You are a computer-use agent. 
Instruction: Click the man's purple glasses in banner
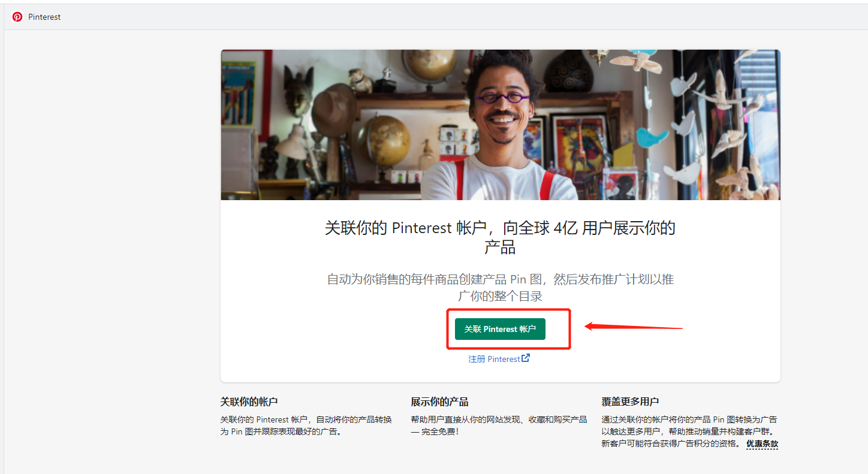click(502, 98)
